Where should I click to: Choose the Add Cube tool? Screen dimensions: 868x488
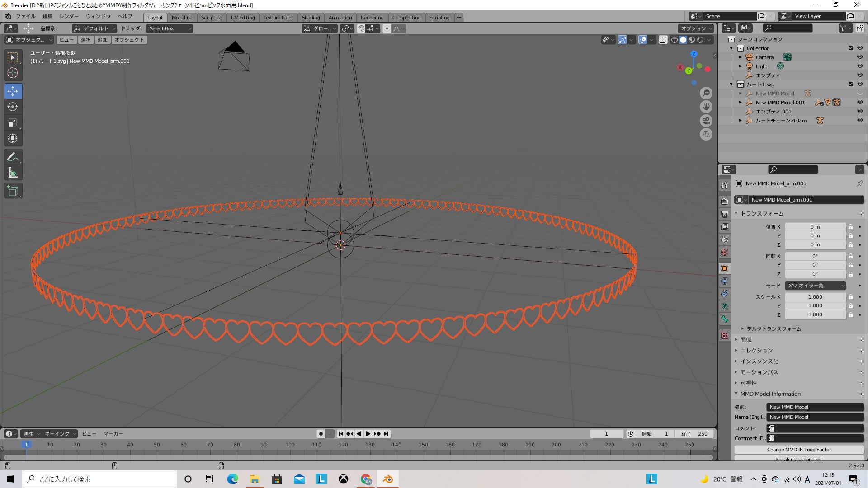pos(13,191)
